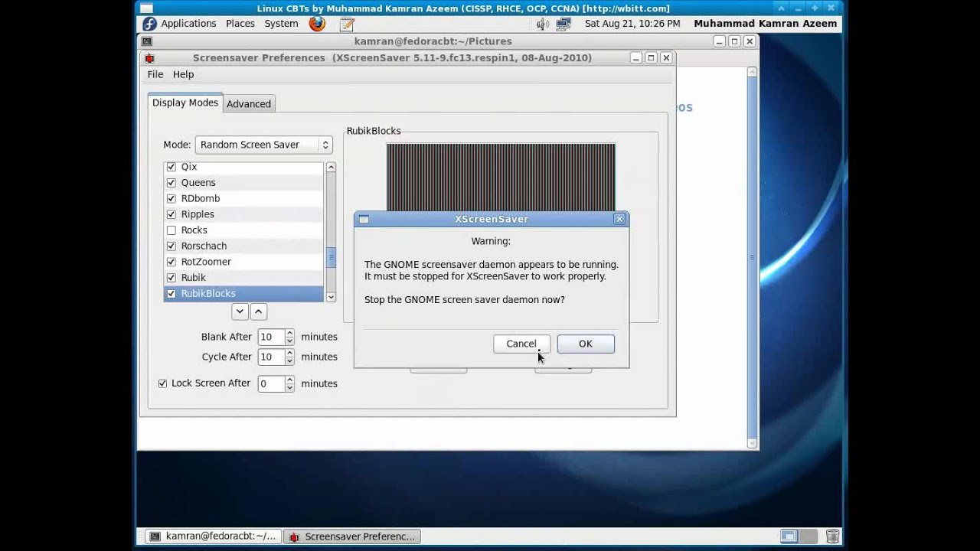This screenshot has height=551, width=980.
Task: Select the Display Modes tab
Action: point(185,103)
